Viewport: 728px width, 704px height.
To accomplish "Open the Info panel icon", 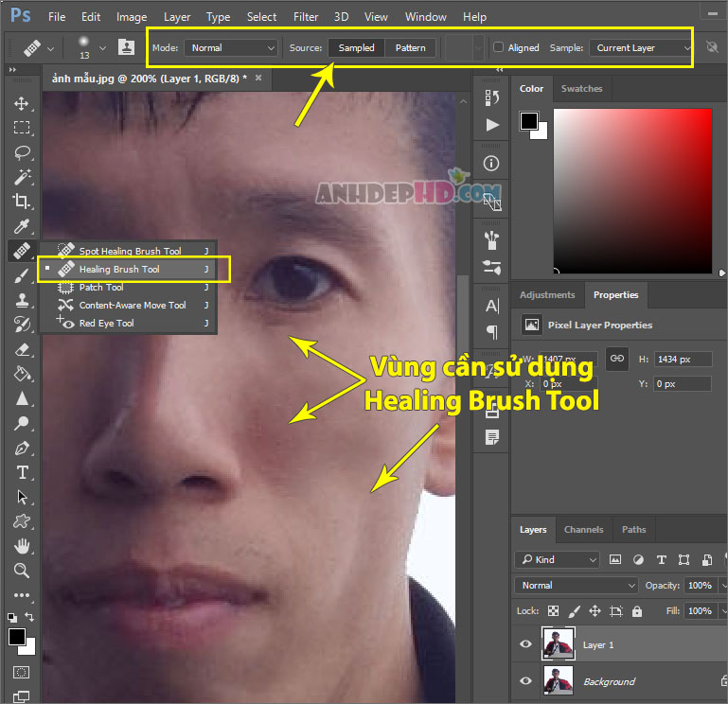I will pos(491,164).
